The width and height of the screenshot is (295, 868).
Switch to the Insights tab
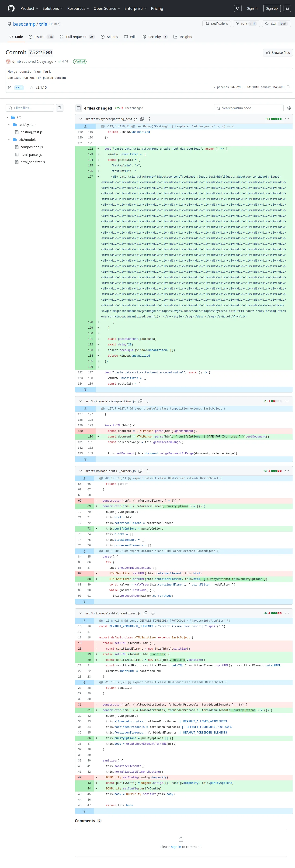point(183,37)
